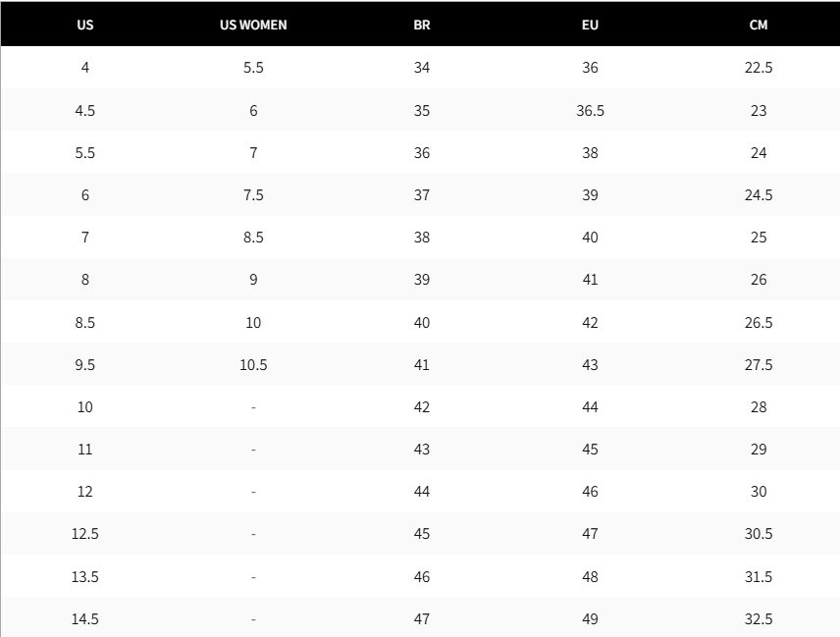
Task: Select EU size 49 cell
Action: tap(590, 619)
